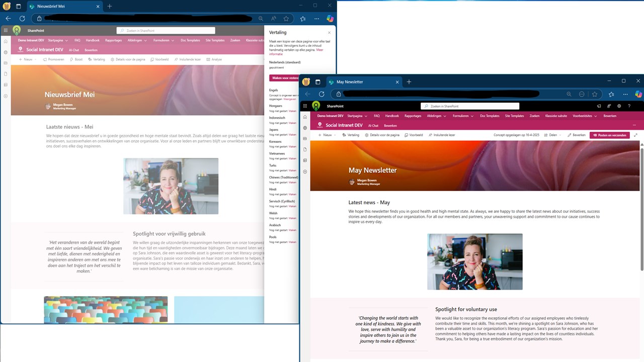Click Maken link next to Japans
644x362 pixels.
point(292,134)
